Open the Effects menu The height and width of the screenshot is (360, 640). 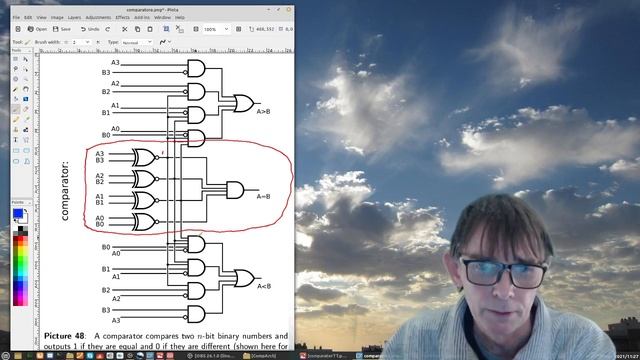[122, 18]
